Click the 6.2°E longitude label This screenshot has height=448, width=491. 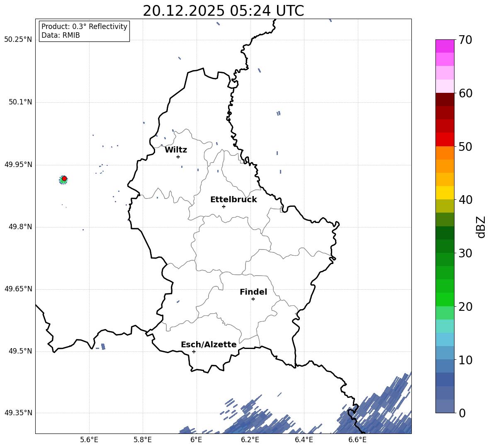pyautogui.click(x=250, y=440)
